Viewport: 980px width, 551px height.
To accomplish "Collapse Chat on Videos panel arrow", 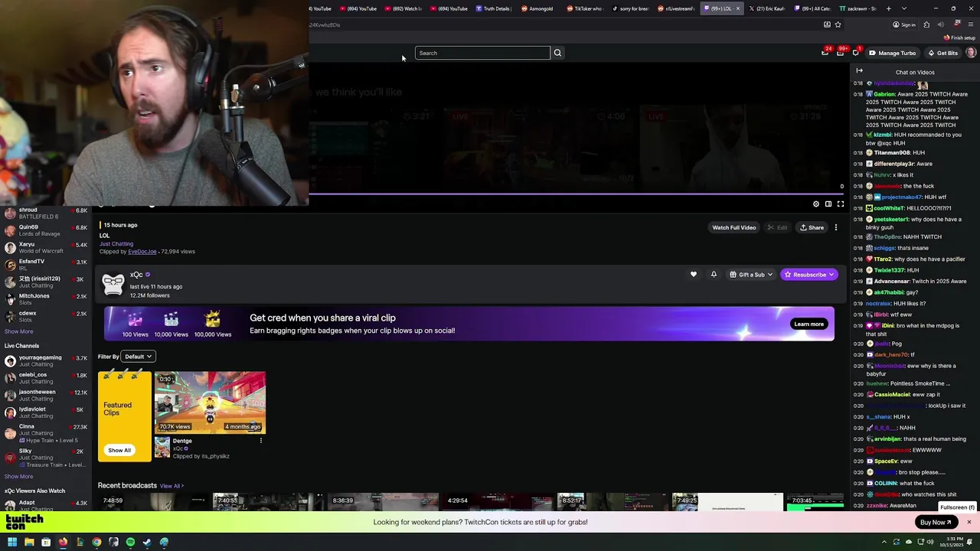I will 859,71.
